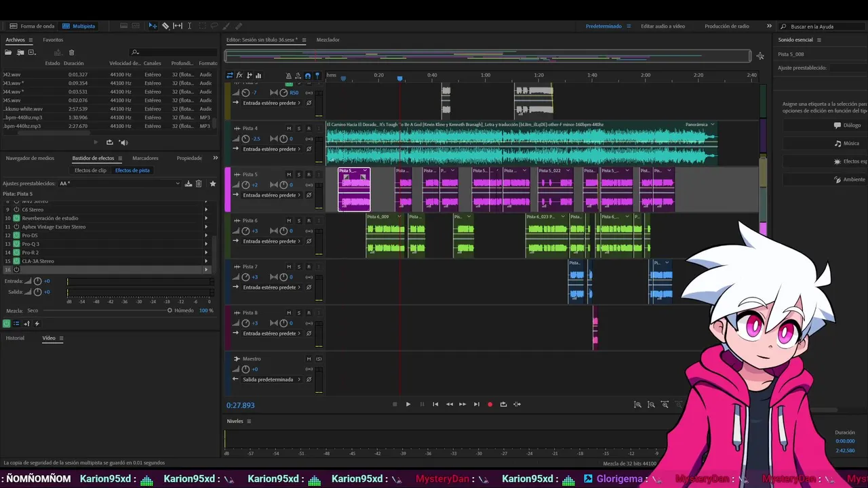Toggle power for C6 Stereo effect
The image size is (868, 488).
[x=17, y=209]
